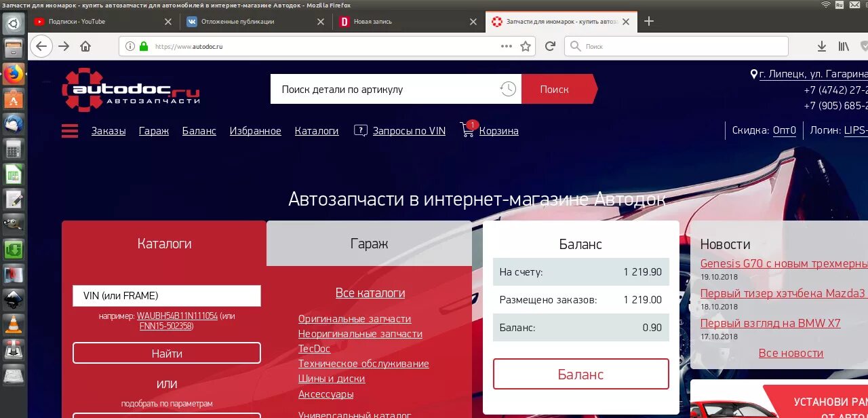Click the Autodoc.ru logo
The image size is (868, 418).
[x=131, y=90]
